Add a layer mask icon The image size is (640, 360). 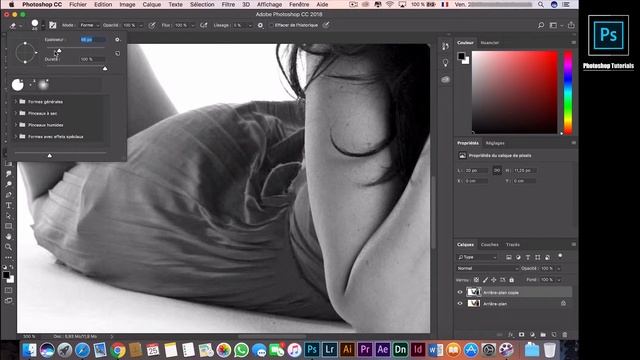[521, 335]
